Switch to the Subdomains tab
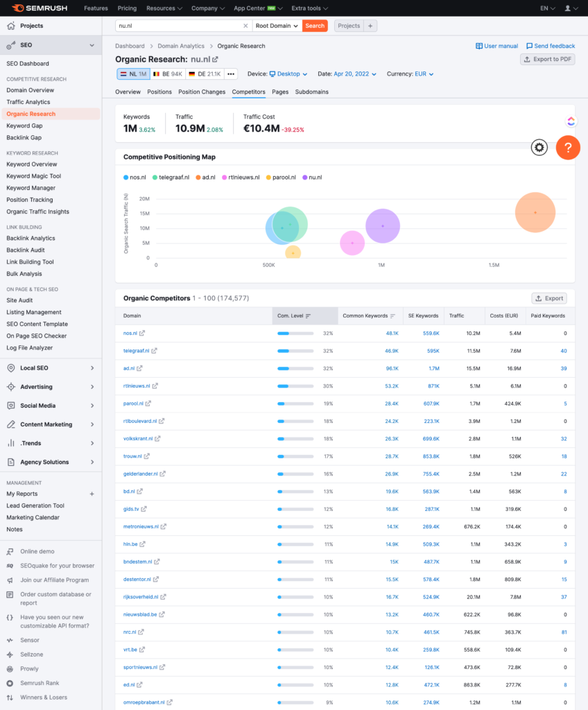 tap(311, 92)
